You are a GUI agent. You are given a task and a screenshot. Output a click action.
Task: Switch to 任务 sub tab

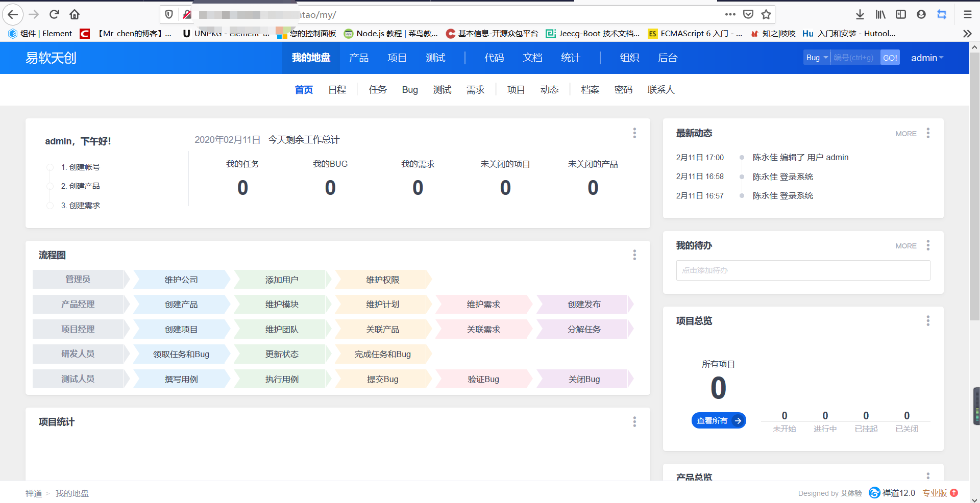click(378, 90)
